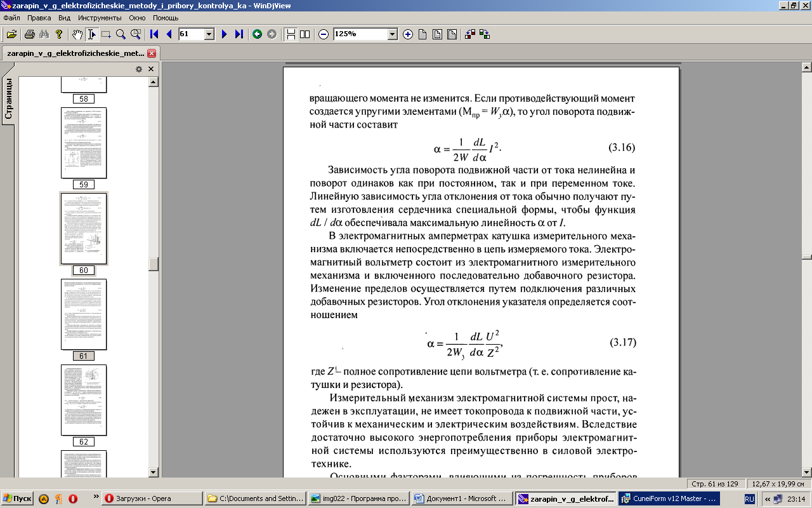Expand hidden tray icons chevron

pos(768,499)
